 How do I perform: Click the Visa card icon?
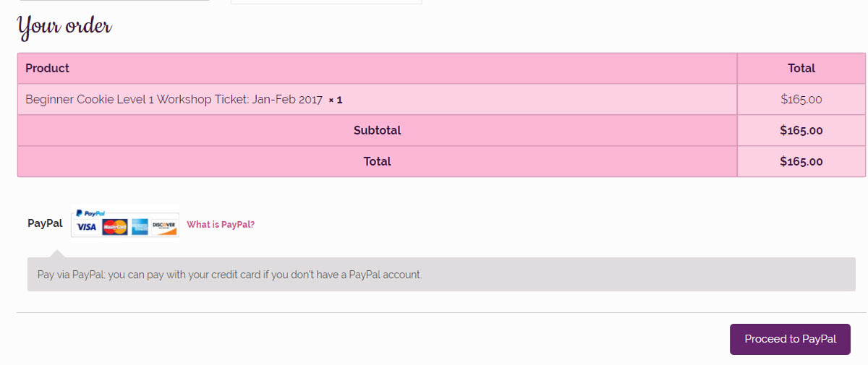(86, 227)
